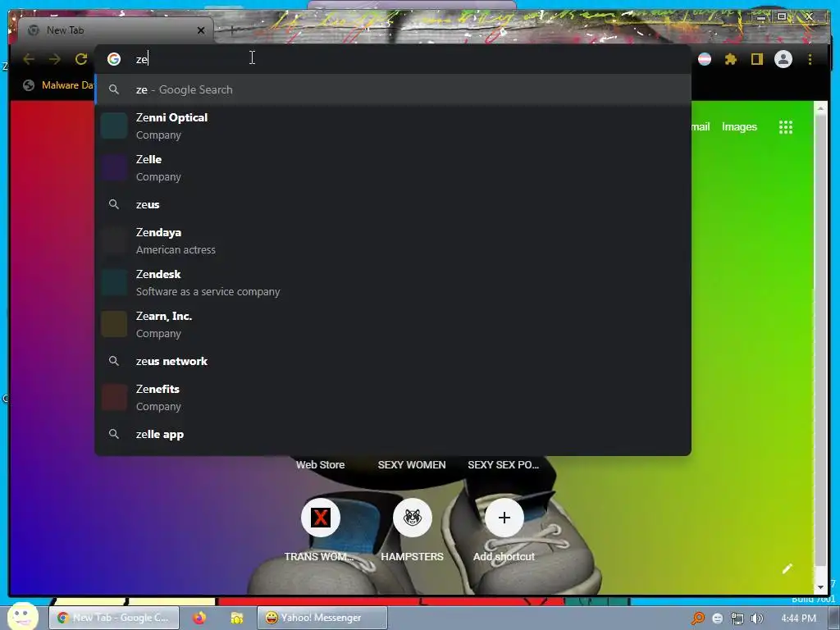The image size is (840, 630).
Task: Choose the Zendaya suggestion
Action: 393,240
